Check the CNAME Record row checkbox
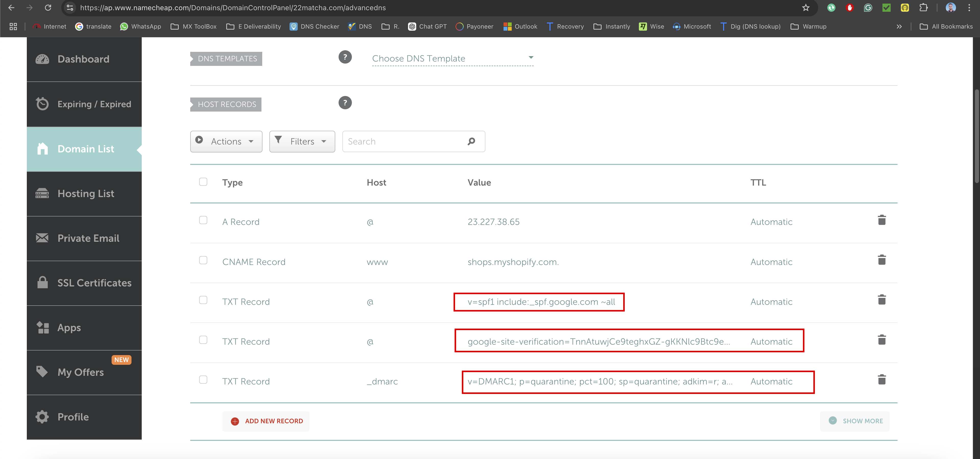Viewport: 980px width, 459px height. click(203, 260)
